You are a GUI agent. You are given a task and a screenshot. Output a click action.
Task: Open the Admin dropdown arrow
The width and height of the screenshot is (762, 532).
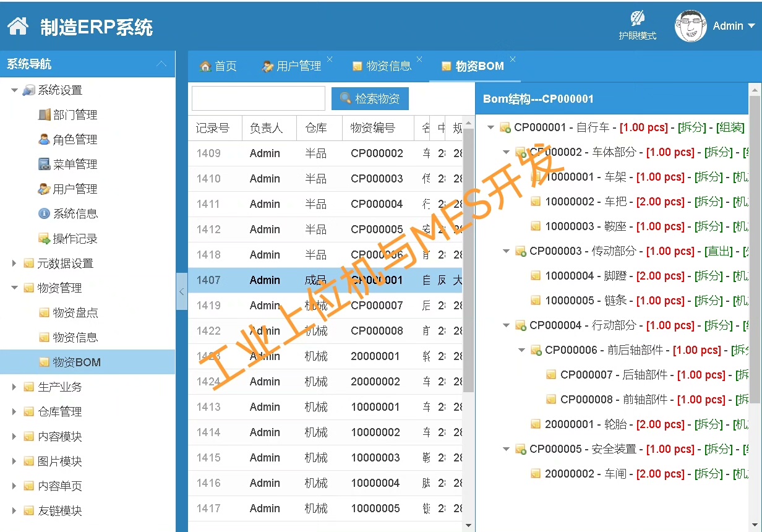pyautogui.click(x=751, y=26)
